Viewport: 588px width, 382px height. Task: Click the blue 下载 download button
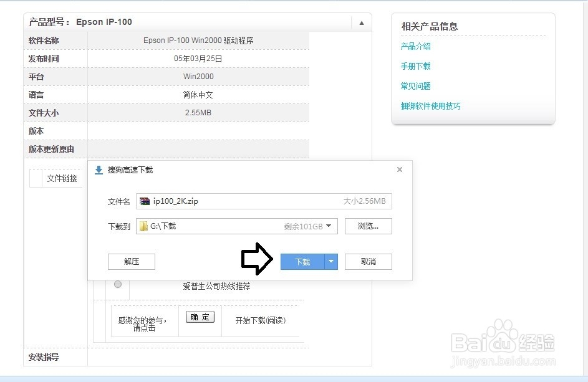pyautogui.click(x=302, y=261)
